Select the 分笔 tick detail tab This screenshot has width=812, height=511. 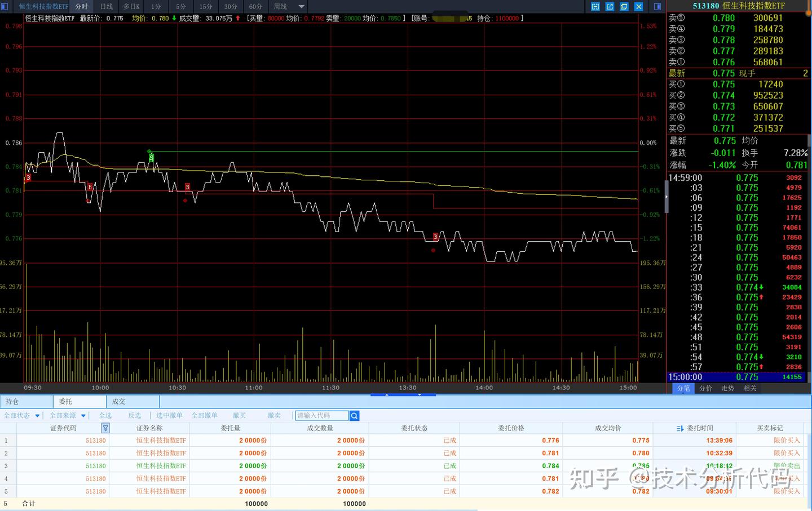click(683, 388)
